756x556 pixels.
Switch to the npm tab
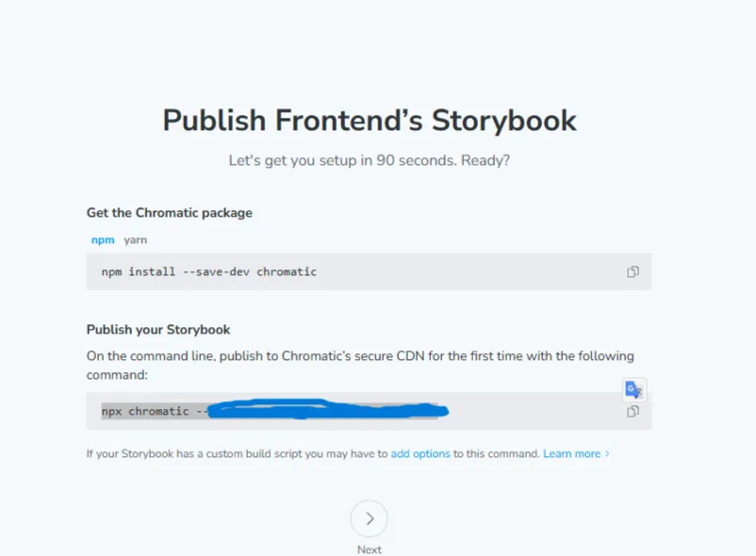pos(103,240)
